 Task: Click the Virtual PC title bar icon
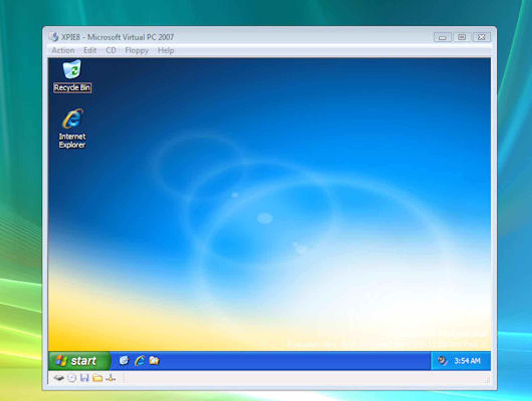tap(54, 37)
